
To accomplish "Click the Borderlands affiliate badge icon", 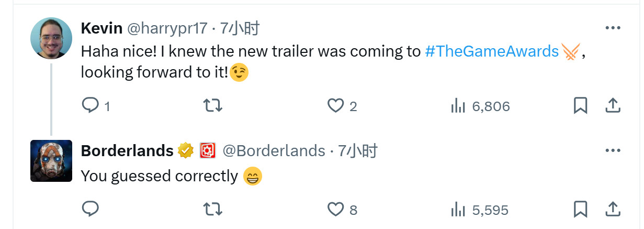I will [x=208, y=151].
